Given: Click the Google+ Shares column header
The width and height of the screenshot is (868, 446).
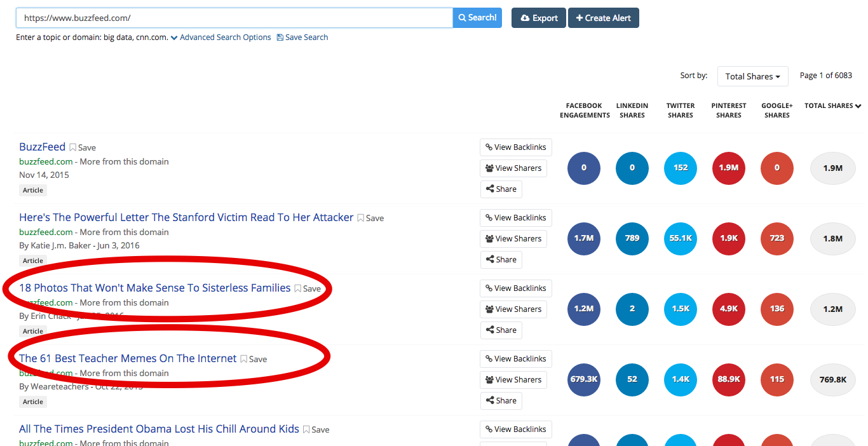Looking at the screenshot, I should [777, 111].
